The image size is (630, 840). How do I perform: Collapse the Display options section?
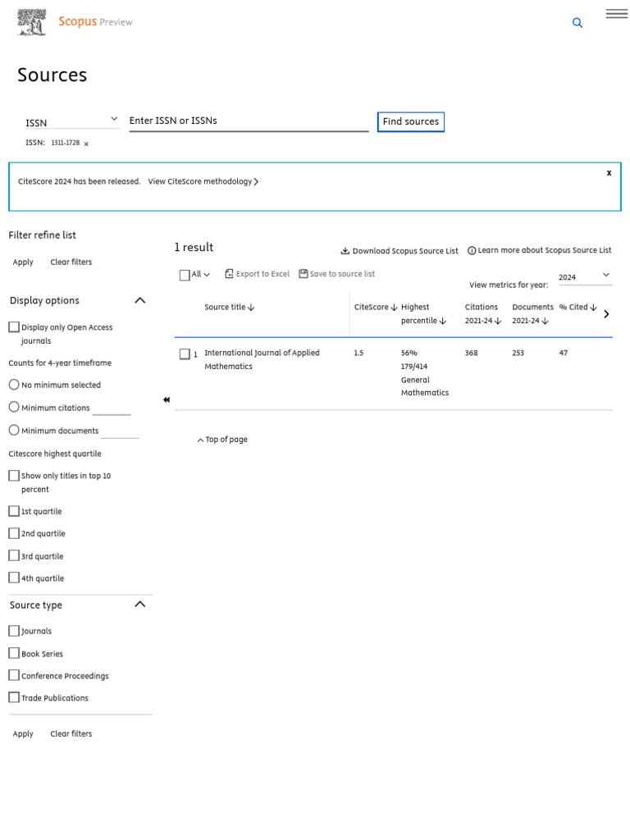tap(139, 300)
